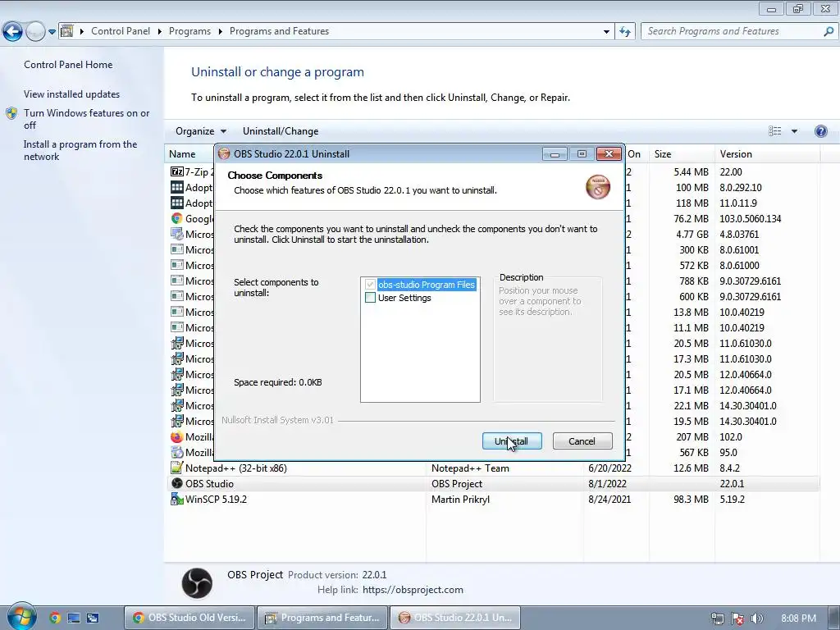Click the Show Desktop quick launch icon

click(73, 618)
